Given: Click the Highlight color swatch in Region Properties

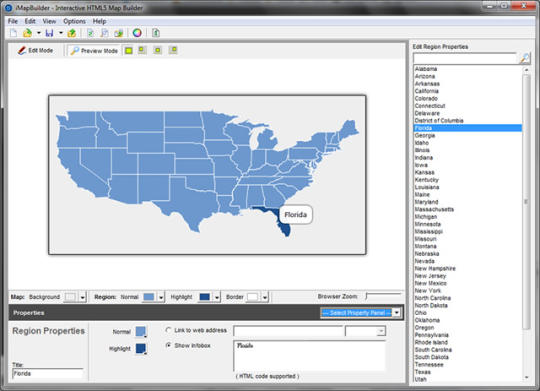Looking at the screenshot, I should pyautogui.click(x=141, y=348).
